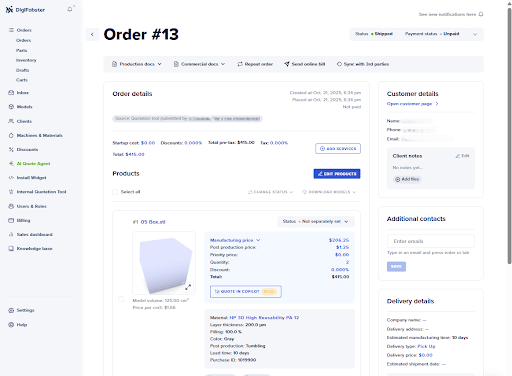Expand the Manufacturing price breakdown
The width and height of the screenshot is (512, 376).
235,240
